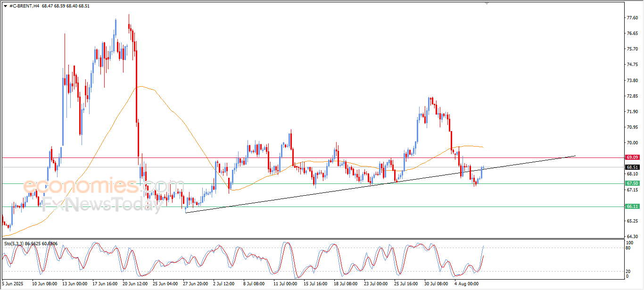
Task: Click the 20 Jun 12:00 time label
Action: tap(135, 284)
